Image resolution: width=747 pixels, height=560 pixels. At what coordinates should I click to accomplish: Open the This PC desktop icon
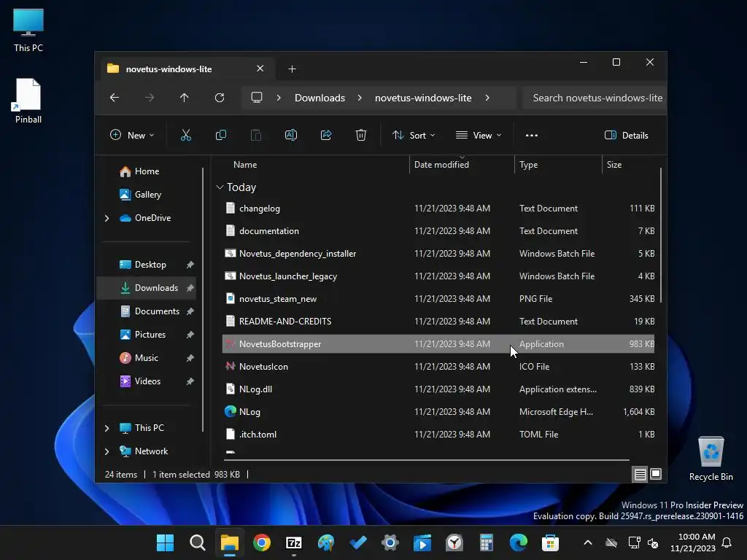(x=28, y=31)
